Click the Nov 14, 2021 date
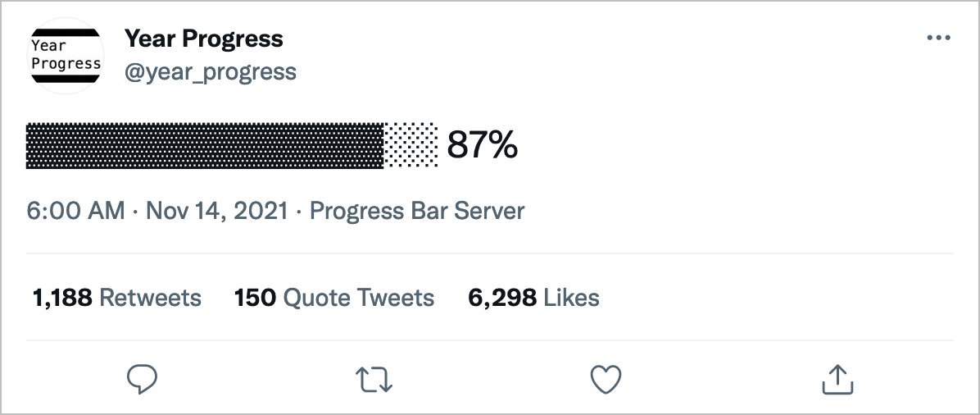980x415 pixels. 216,211
